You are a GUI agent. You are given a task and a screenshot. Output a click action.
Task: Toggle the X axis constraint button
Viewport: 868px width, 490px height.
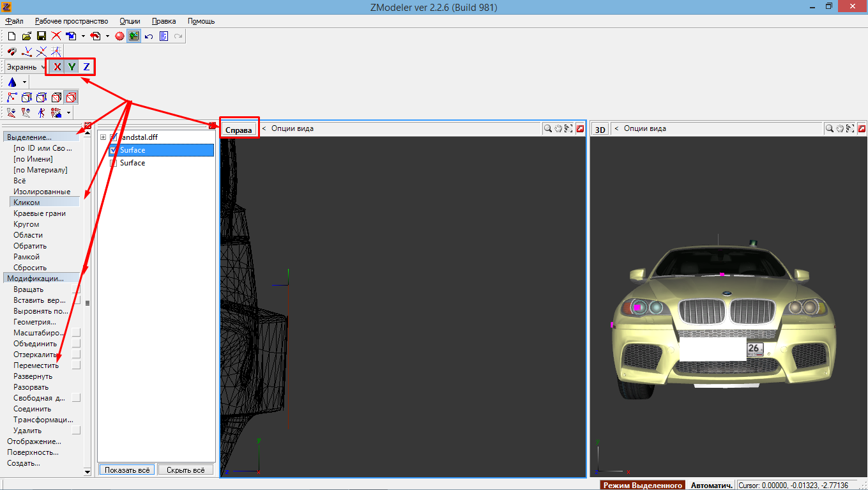tap(57, 67)
